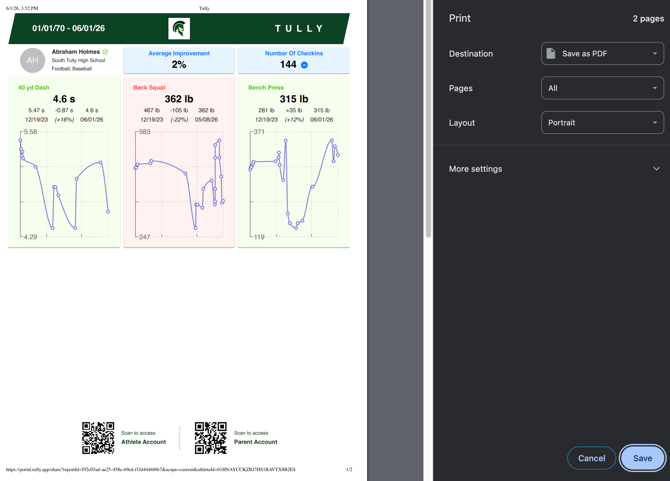Expand the More settings section
The width and height of the screenshot is (670, 481).
click(554, 169)
